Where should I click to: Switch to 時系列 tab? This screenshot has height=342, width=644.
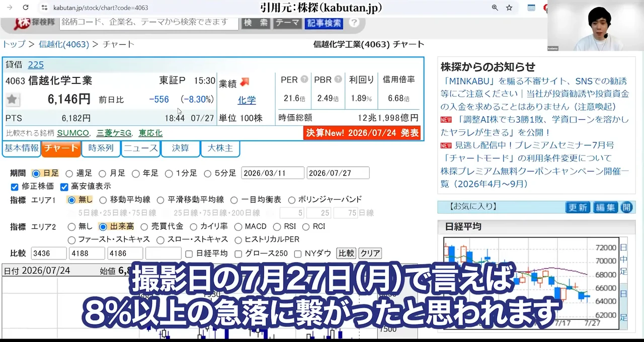pos(101,148)
